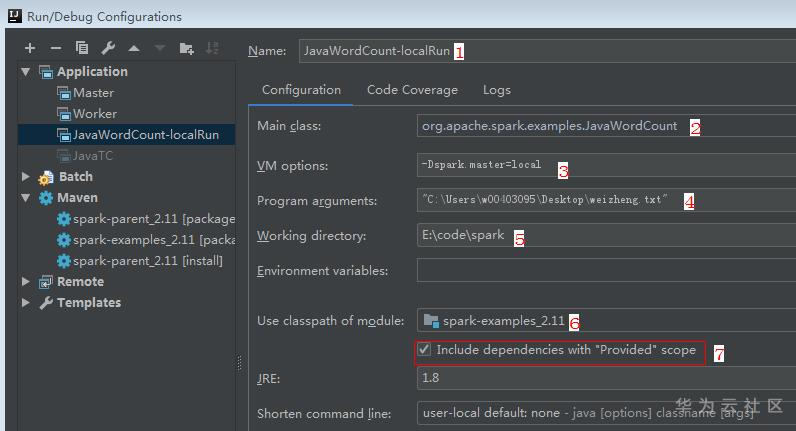Expand the Batch tree node
Viewport: 796px width, 431px height.
[26, 177]
